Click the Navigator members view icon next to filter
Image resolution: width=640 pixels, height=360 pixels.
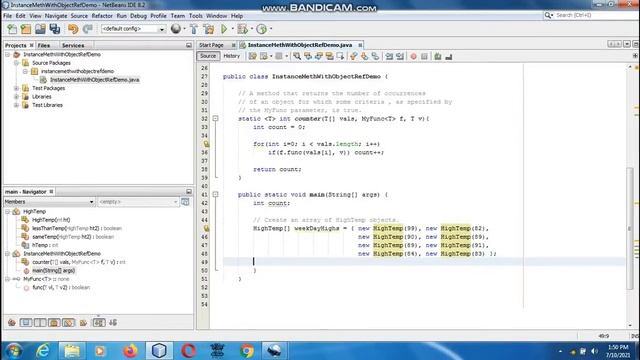tap(185, 202)
